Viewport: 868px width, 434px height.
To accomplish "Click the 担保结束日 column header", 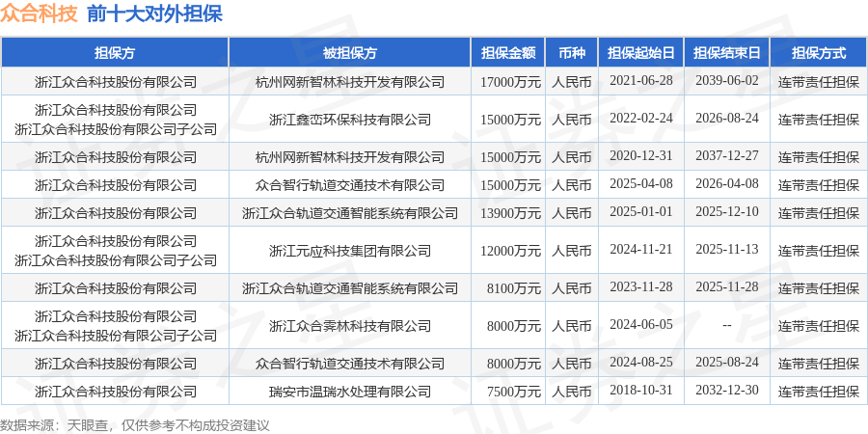I will coord(727,53).
